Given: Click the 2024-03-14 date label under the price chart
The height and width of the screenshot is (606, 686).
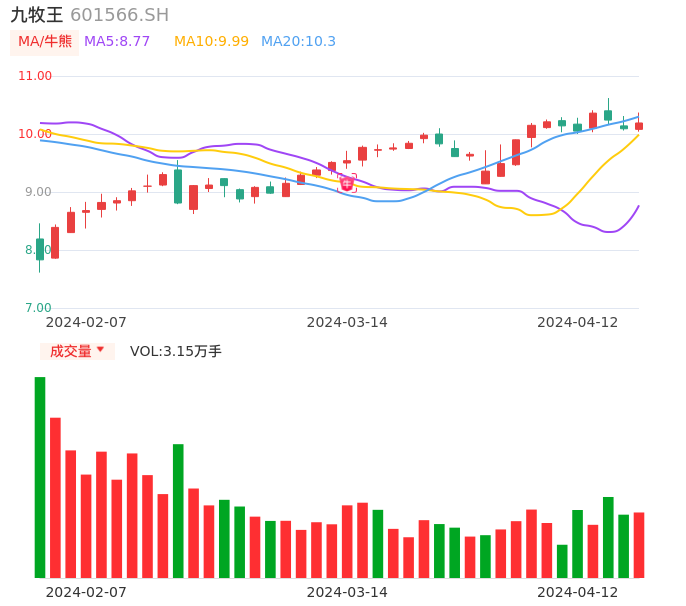Looking at the screenshot, I should point(347,322).
